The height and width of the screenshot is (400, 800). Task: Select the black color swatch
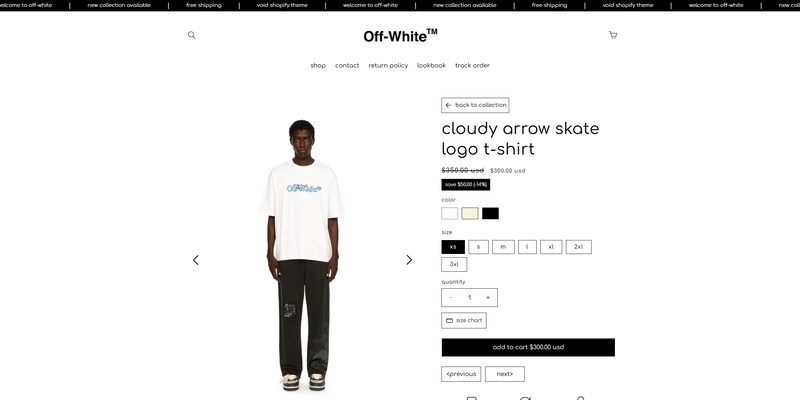[490, 213]
